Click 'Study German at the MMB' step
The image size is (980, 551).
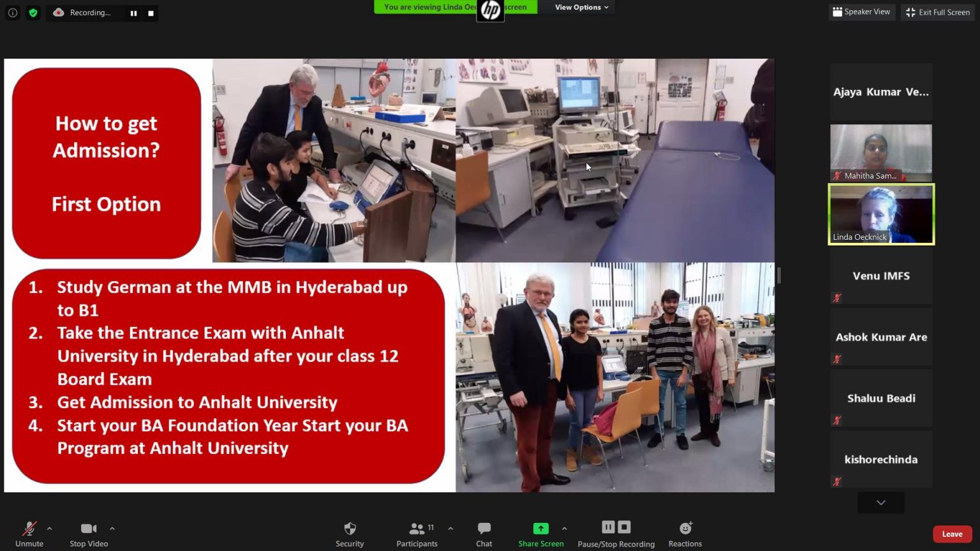[x=232, y=298]
